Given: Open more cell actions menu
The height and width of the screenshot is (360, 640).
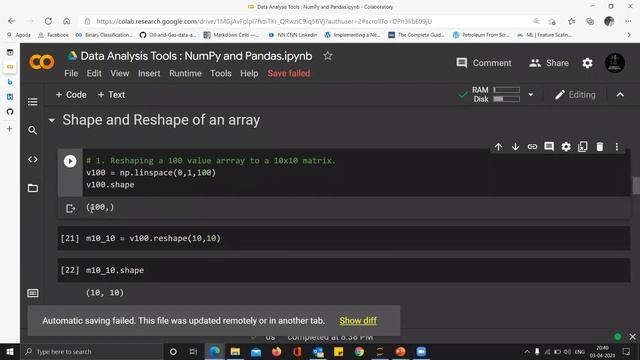Looking at the screenshot, I should tap(617, 147).
